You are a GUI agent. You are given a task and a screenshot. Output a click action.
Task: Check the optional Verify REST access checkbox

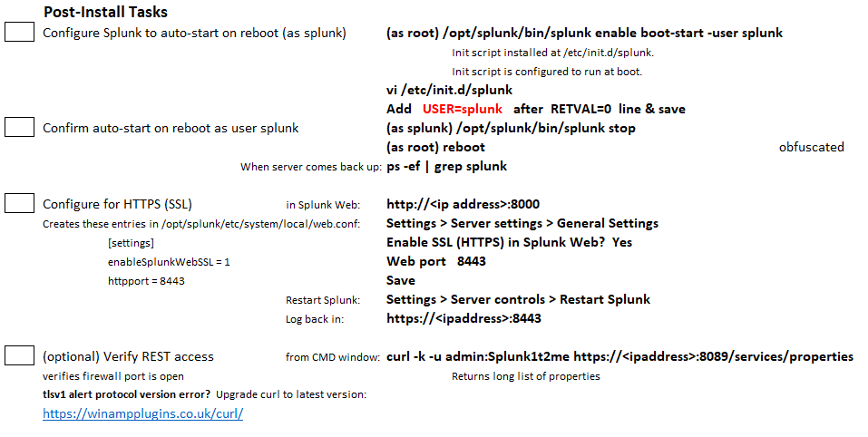19,356
